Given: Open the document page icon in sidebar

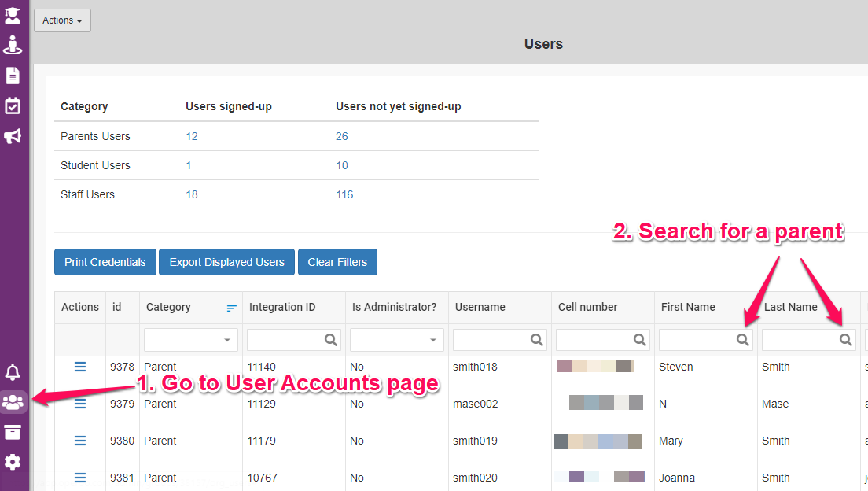Looking at the screenshot, I should point(13,76).
